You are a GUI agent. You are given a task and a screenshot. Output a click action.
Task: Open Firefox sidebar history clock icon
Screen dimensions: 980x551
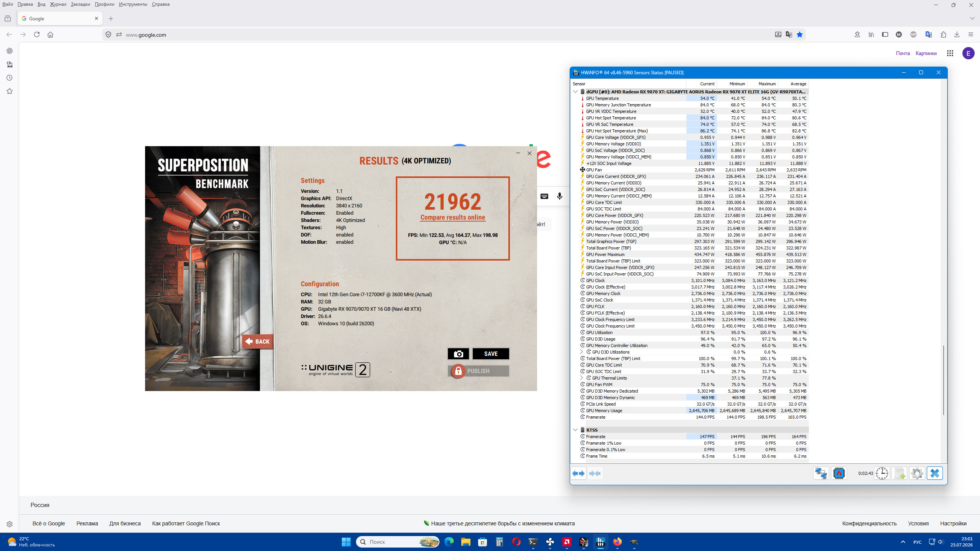click(10, 78)
